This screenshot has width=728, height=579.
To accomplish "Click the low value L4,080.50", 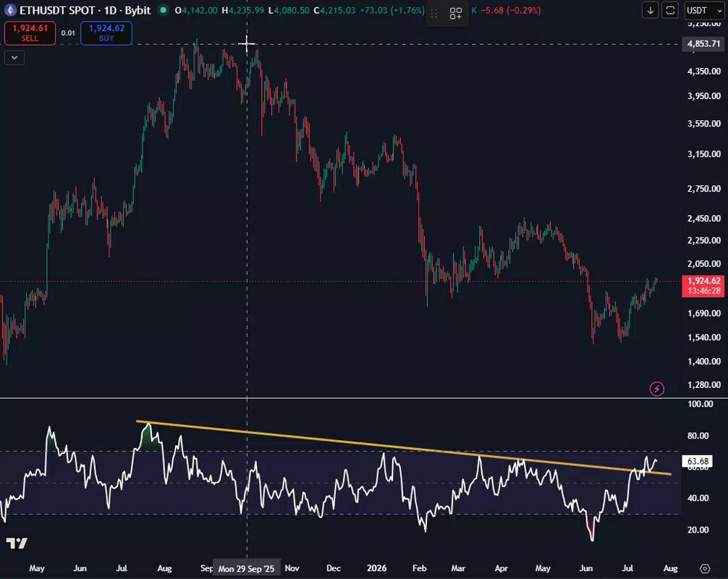I will pyautogui.click(x=289, y=10).
